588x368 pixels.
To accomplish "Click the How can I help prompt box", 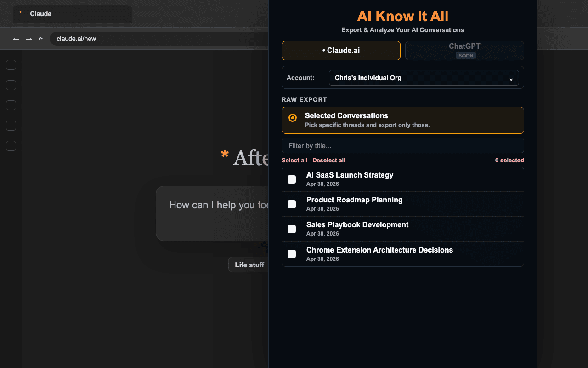I will coord(212,213).
